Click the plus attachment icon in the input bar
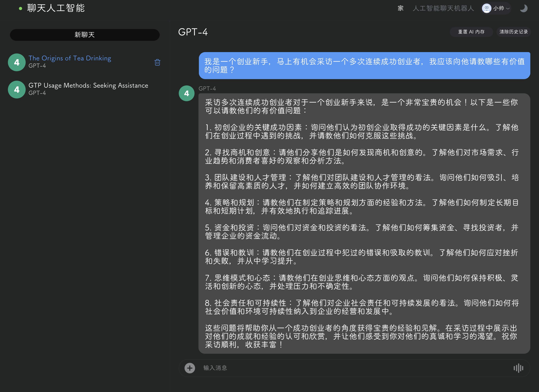Screen dimensions: 539x392 190,368
